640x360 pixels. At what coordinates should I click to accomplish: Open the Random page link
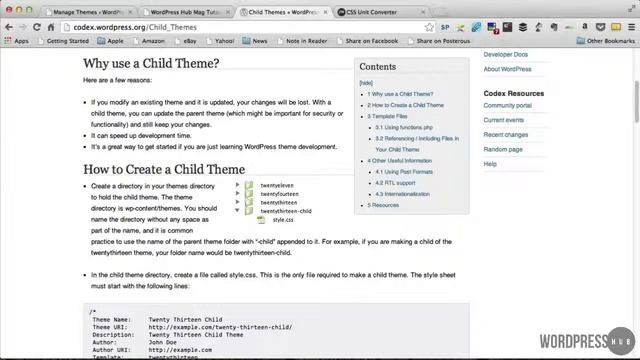503,149
